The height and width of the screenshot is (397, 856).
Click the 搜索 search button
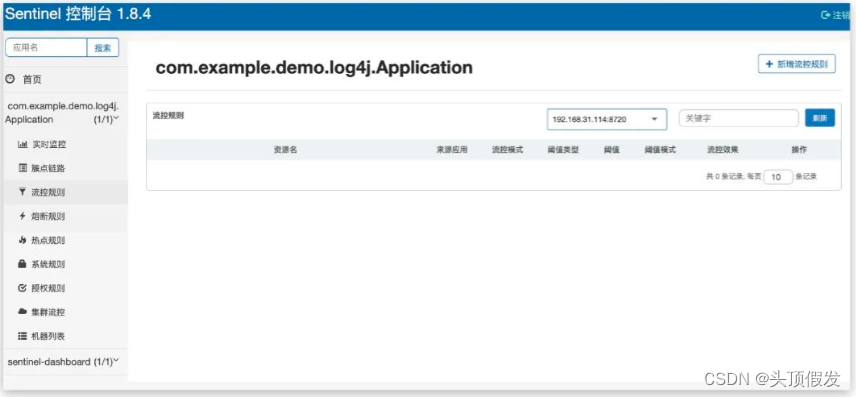point(103,48)
